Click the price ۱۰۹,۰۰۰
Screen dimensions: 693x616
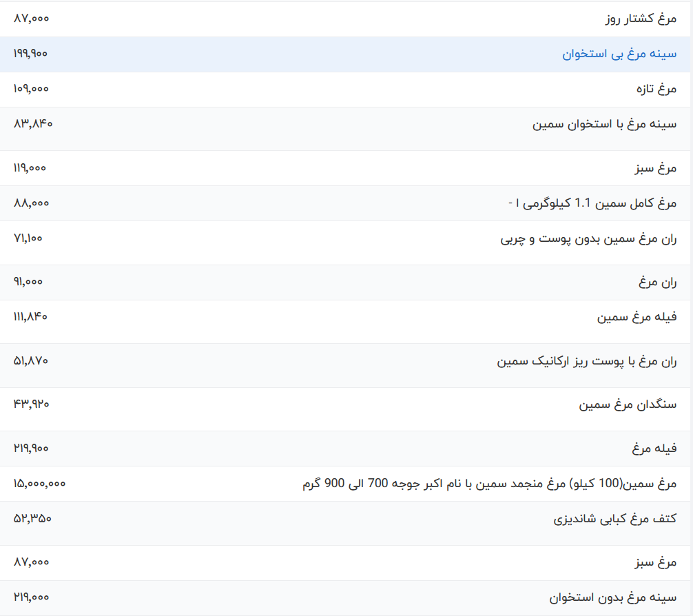click(31, 88)
